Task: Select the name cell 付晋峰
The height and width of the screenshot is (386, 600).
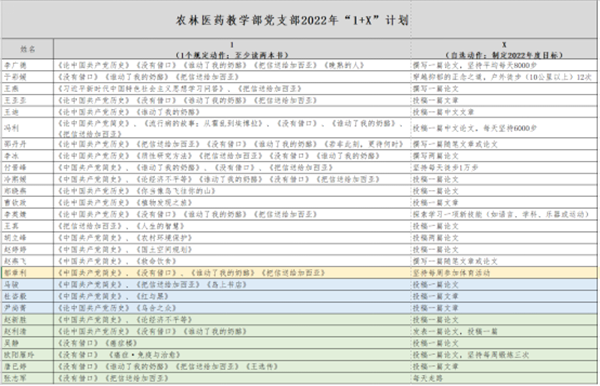Action: (x=28, y=168)
